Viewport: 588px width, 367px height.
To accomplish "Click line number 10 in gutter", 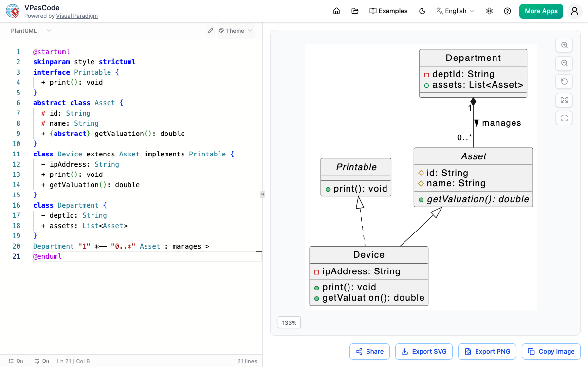I will [16, 144].
